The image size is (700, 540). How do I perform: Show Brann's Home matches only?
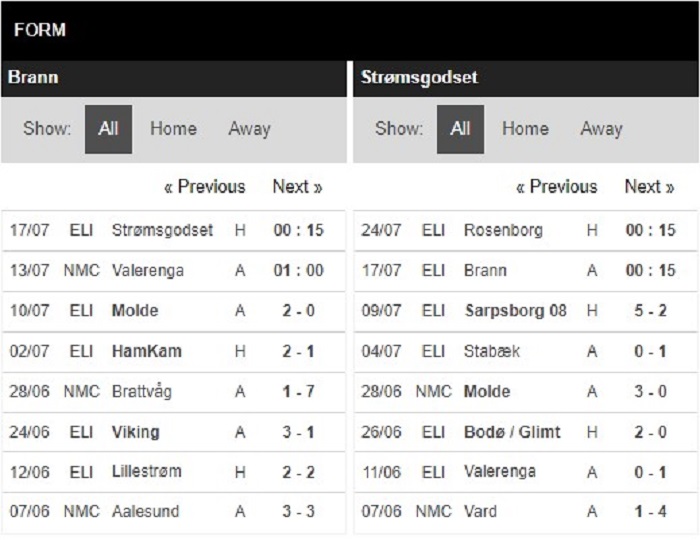(x=173, y=129)
